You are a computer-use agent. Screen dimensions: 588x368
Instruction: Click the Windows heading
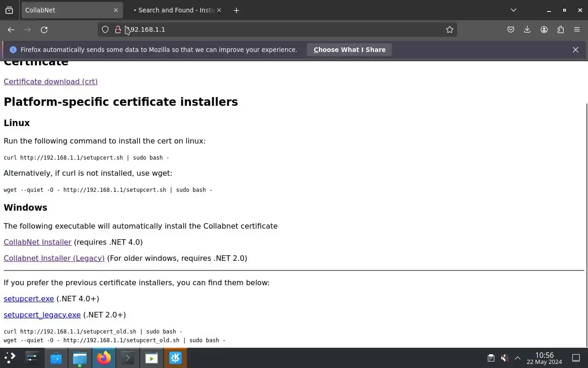(x=25, y=207)
